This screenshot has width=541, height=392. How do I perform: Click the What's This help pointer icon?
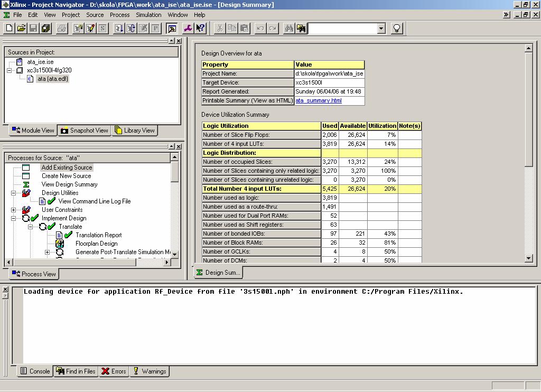click(x=200, y=29)
